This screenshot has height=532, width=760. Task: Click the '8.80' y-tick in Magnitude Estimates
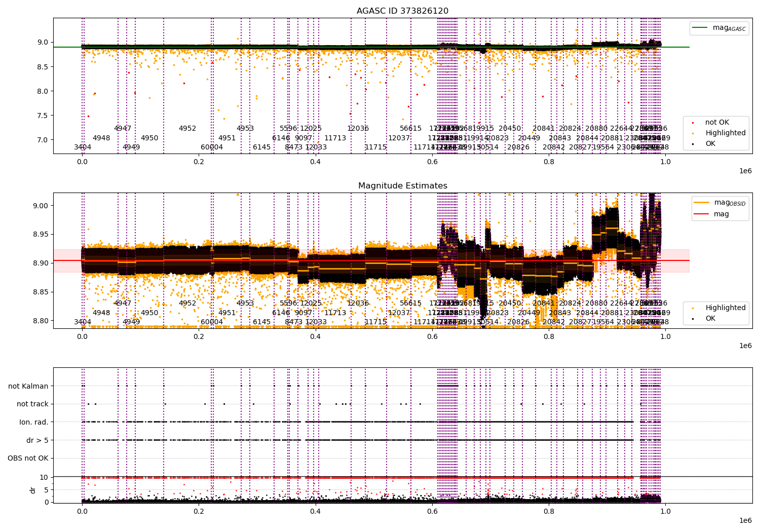tap(41, 321)
